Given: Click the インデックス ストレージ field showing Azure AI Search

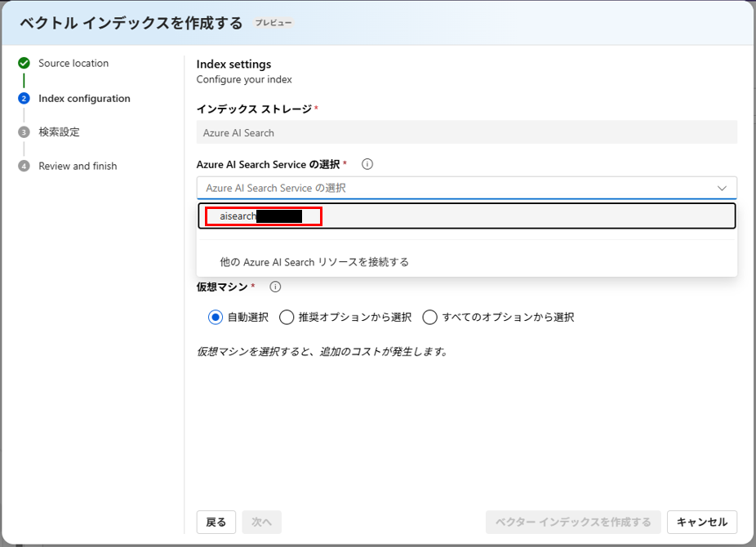Looking at the screenshot, I should (467, 132).
